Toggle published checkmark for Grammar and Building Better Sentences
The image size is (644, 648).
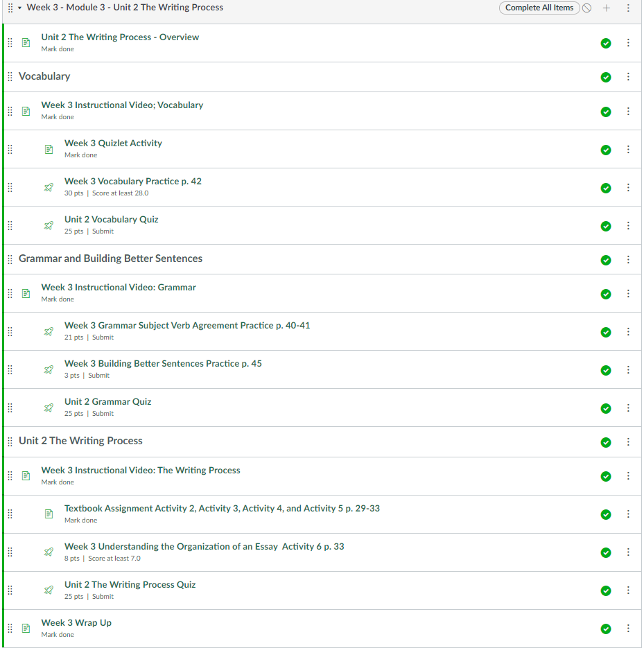tap(606, 260)
